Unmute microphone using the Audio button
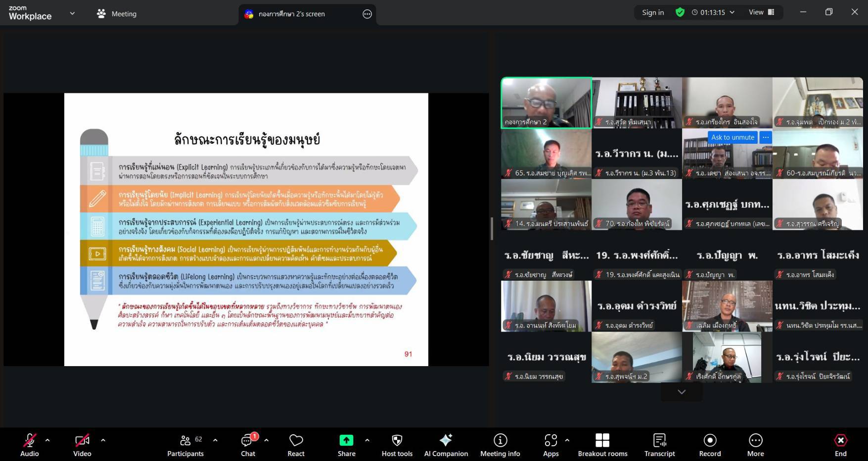The width and height of the screenshot is (868, 461). click(29, 445)
